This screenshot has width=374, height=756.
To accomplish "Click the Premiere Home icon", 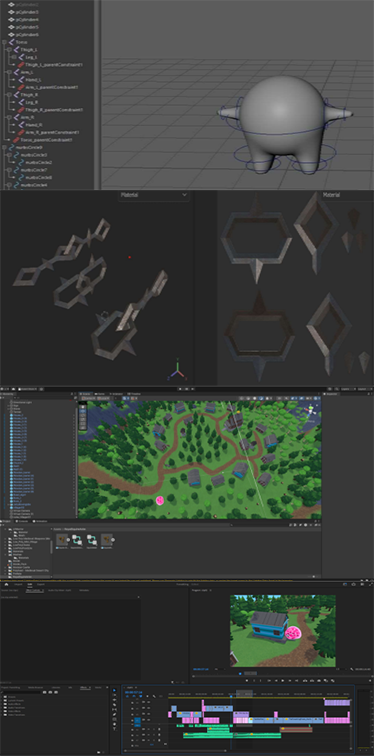I will [x=7, y=584].
